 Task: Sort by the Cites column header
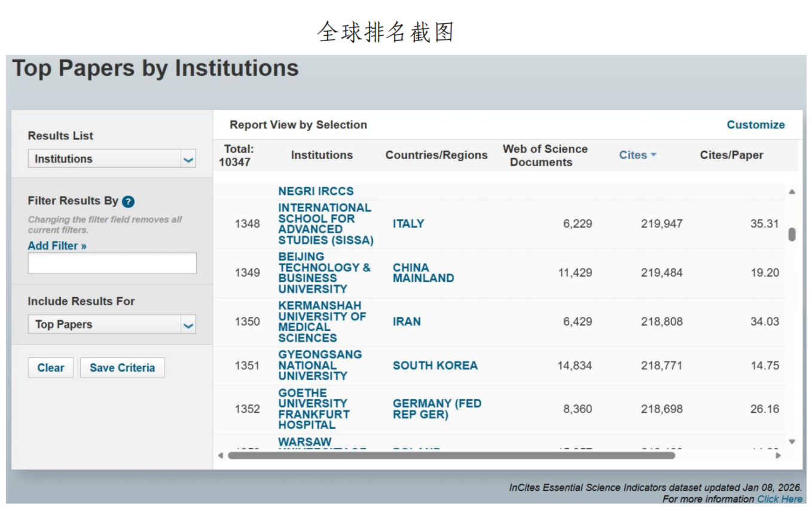(x=633, y=155)
